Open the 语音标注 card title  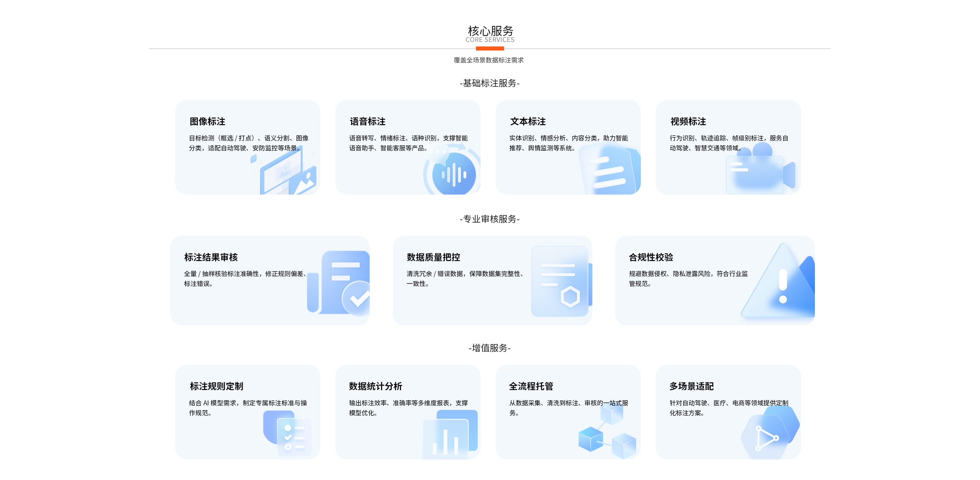[367, 122]
